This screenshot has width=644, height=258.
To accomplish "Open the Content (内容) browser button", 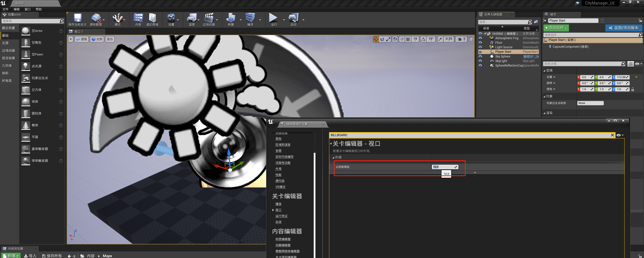I will pyautogui.click(x=138, y=20).
